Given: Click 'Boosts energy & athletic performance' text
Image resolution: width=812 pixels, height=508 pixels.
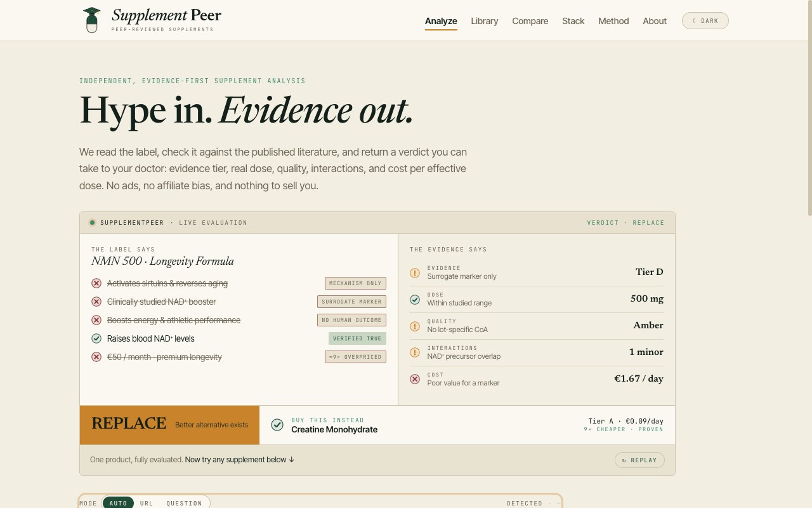Looking at the screenshot, I should click(x=174, y=320).
